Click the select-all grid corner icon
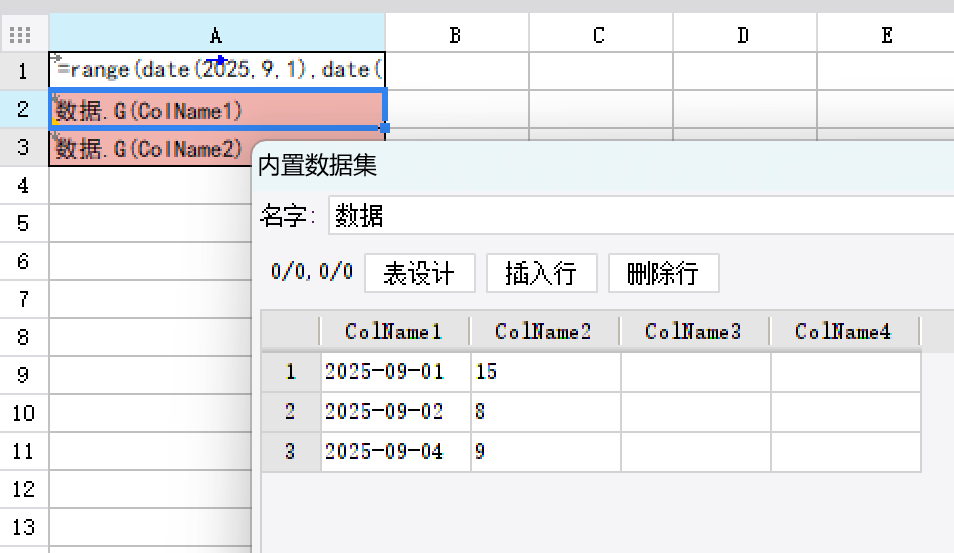This screenshot has height=553, width=954. pos(20,35)
